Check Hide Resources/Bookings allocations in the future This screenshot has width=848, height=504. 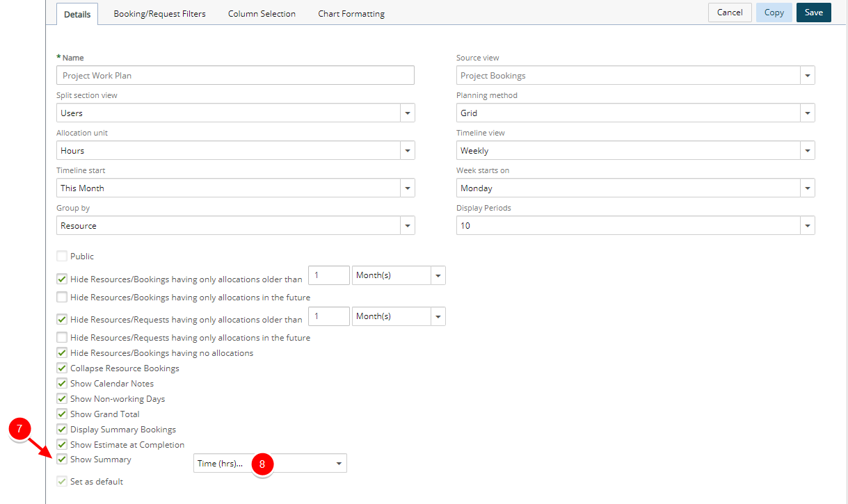(x=62, y=298)
